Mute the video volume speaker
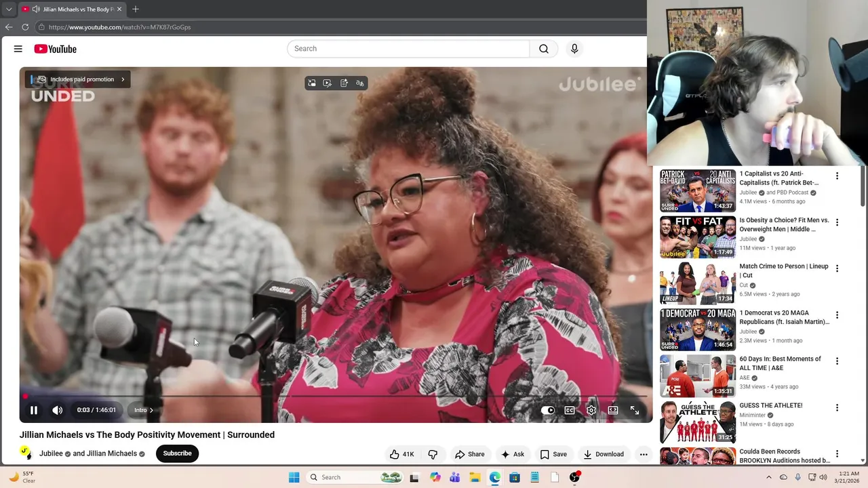This screenshot has height=488, width=868. coord(58,410)
